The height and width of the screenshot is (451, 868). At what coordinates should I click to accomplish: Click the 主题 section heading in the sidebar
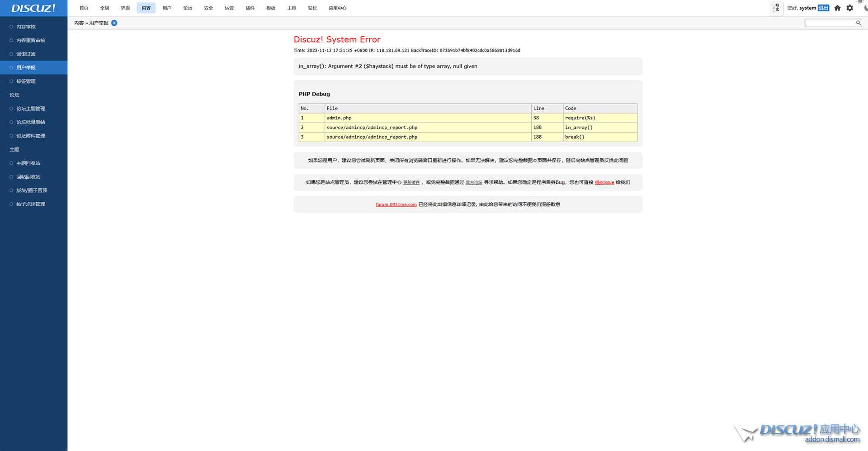tap(14, 149)
